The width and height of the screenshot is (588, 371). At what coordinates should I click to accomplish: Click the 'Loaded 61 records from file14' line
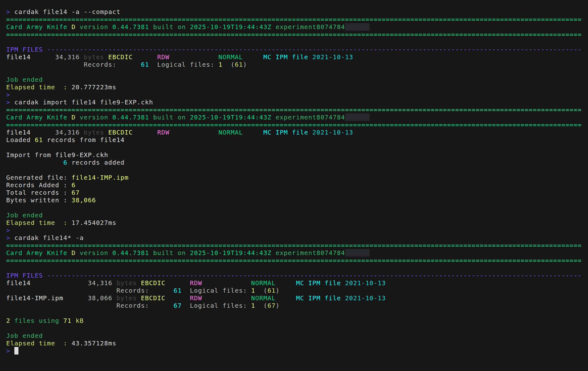(x=65, y=140)
